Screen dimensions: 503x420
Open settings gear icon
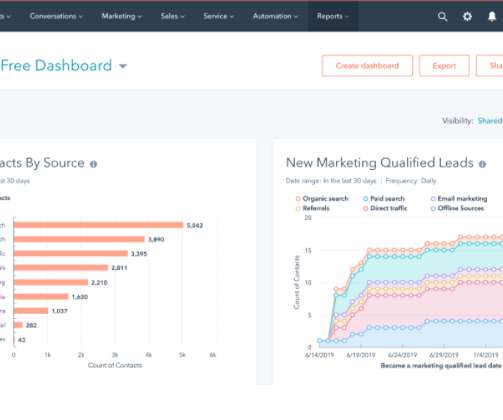pos(467,16)
